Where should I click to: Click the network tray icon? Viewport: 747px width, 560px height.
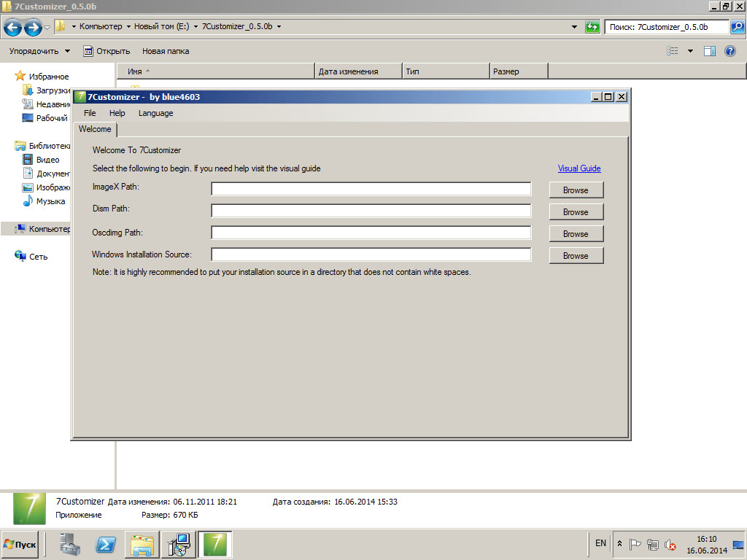coord(653,544)
